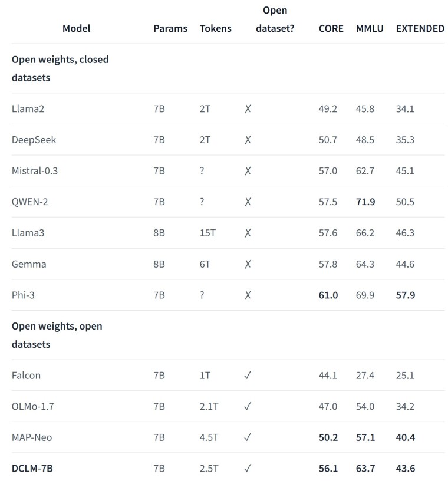Image resolution: width=448 pixels, height=484 pixels.
Task: Click the checkmark in DCLM-7B row
Action: point(248,469)
